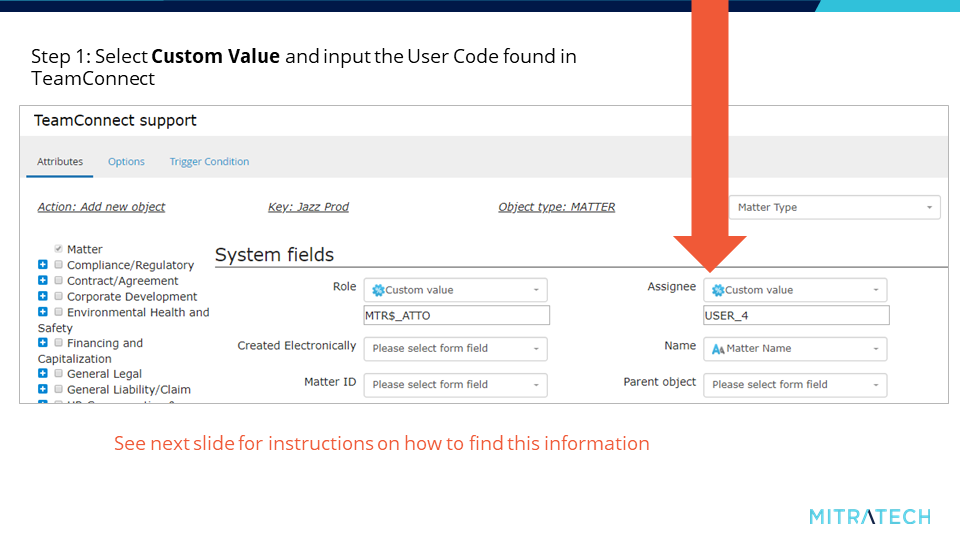Viewport: 960px width, 540px height.
Task: Check the Compliance/Regulatory checkbox
Action: 58,264
